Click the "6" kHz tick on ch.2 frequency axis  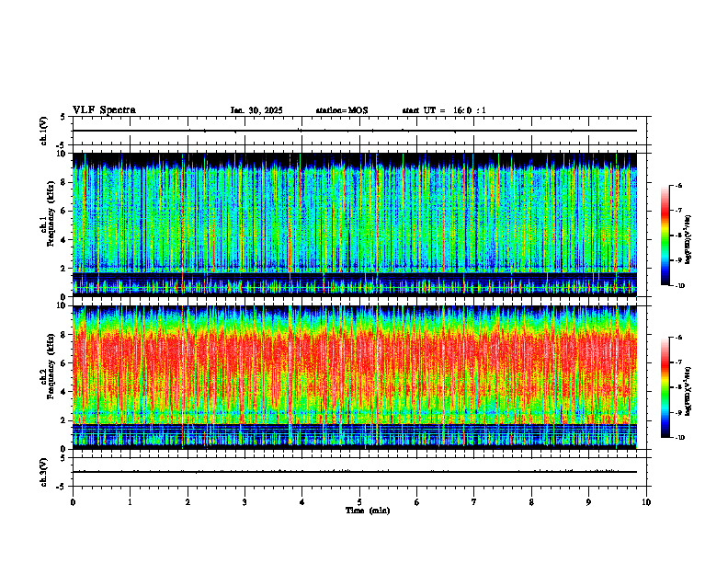[63, 363]
